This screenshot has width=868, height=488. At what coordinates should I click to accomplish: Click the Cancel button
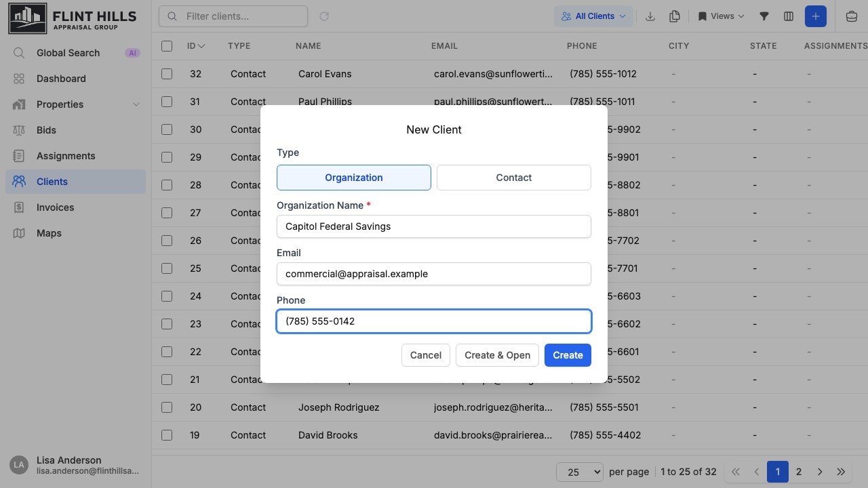[426, 355]
